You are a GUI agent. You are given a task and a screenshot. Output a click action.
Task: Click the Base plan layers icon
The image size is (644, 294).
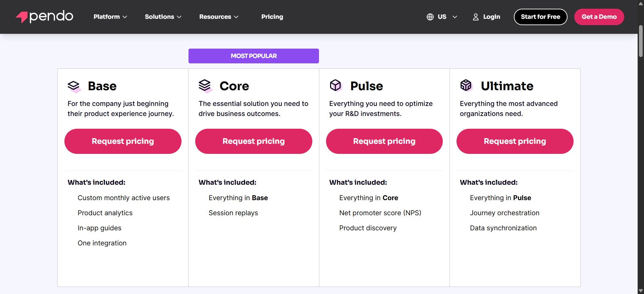pos(74,86)
